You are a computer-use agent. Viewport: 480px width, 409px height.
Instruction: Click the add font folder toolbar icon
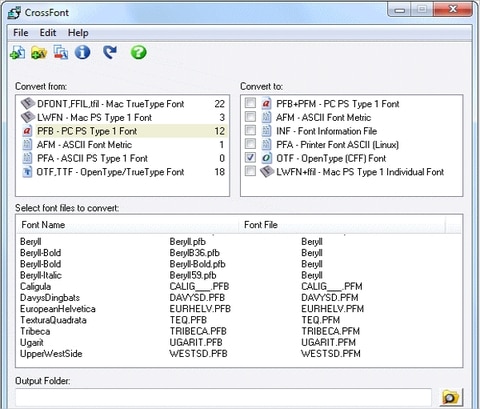[x=39, y=52]
